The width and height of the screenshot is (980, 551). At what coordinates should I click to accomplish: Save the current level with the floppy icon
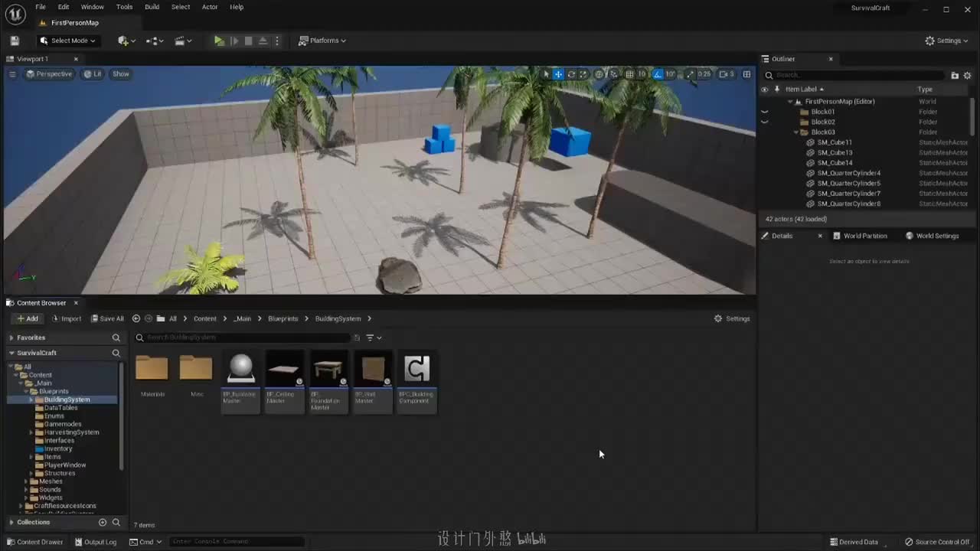click(x=14, y=41)
